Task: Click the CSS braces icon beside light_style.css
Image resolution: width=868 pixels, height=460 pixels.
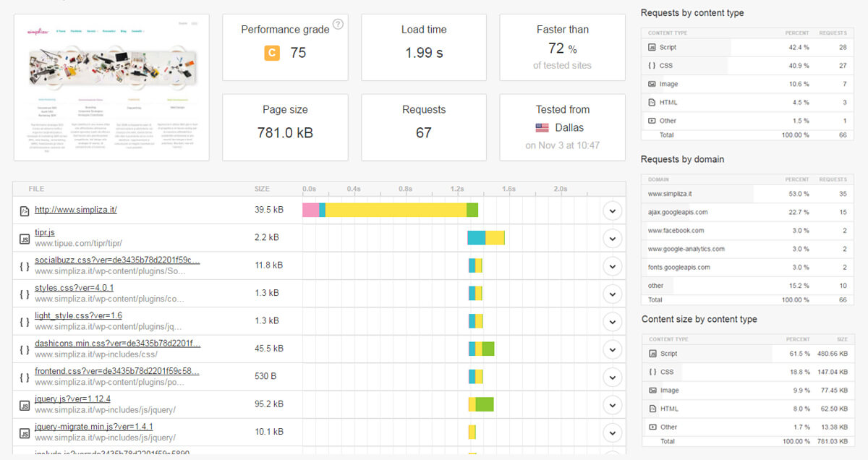Action: (24, 321)
